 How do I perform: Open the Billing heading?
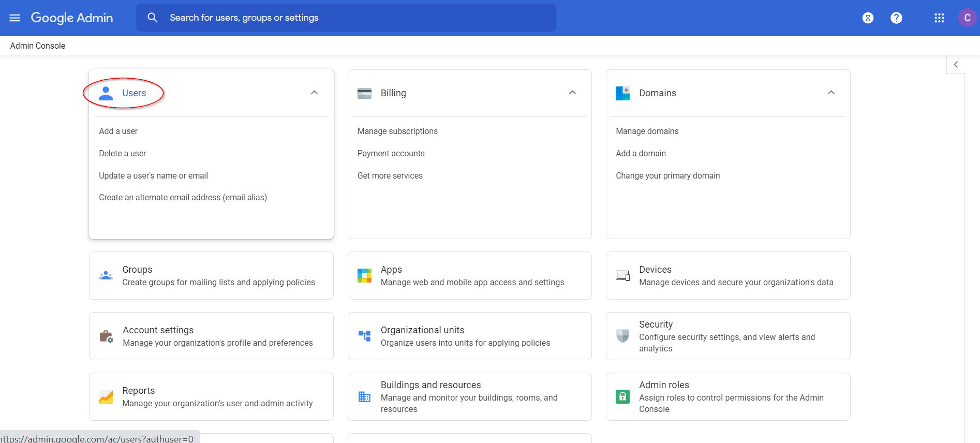coord(393,93)
